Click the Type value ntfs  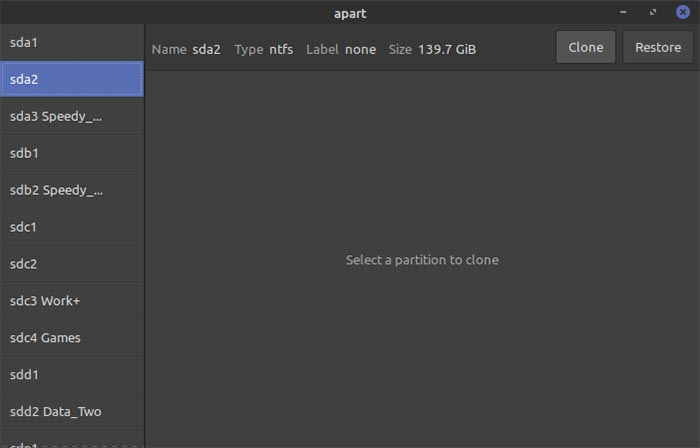281,49
